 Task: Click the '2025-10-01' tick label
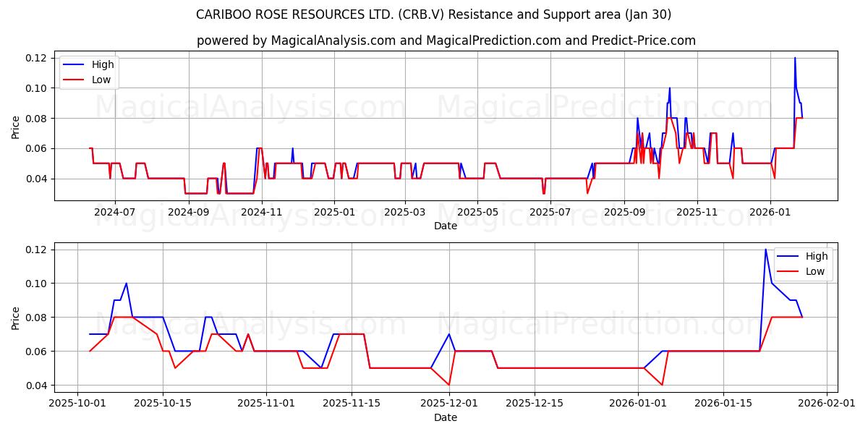tap(77, 404)
